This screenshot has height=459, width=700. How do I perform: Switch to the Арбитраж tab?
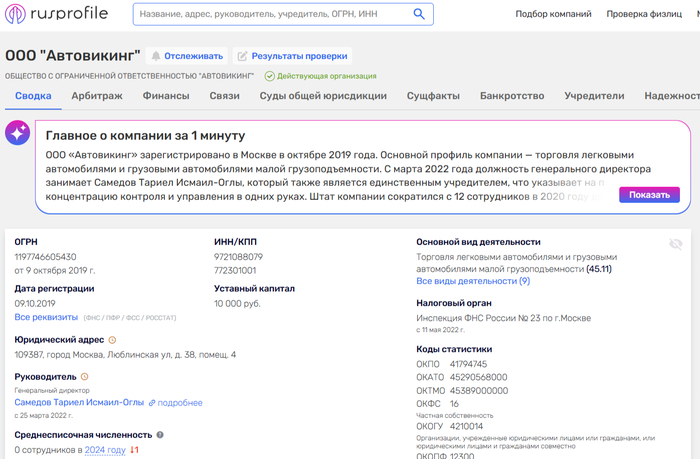97,96
